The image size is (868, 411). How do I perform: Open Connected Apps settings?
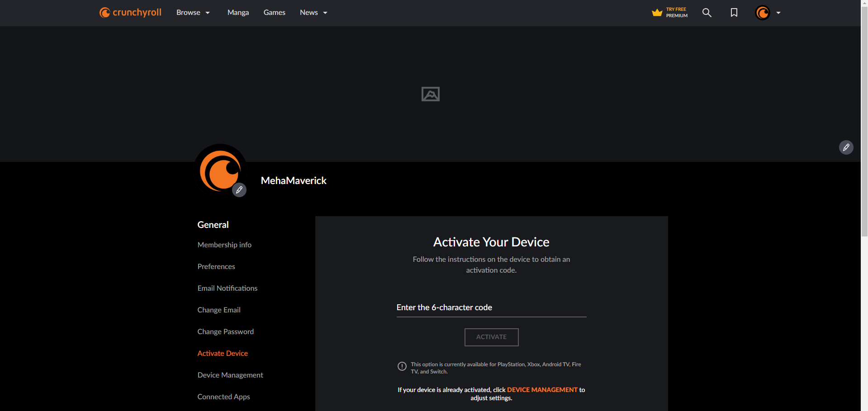(x=223, y=397)
